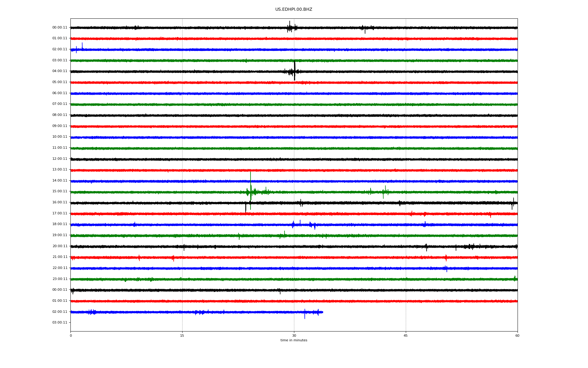Click the x-axis tick label 30
588x368 pixels.
click(294, 336)
